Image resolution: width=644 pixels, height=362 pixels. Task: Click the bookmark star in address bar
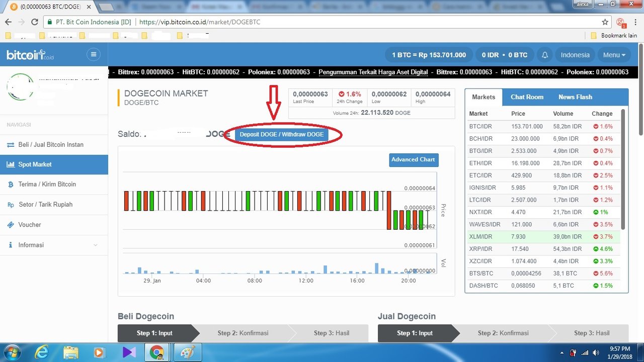pos(605,22)
